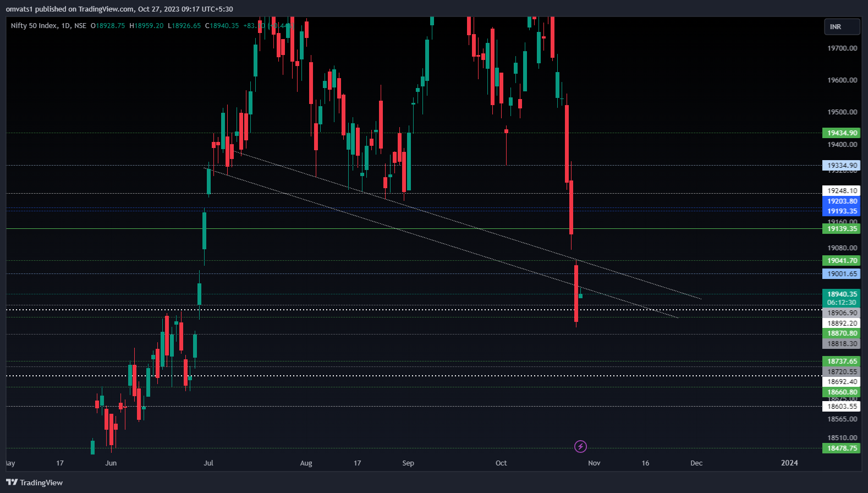Image resolution: width=868 pixels, height=493 pixels.
Task: Click the open value O18928.75
Action: [108, 26]
